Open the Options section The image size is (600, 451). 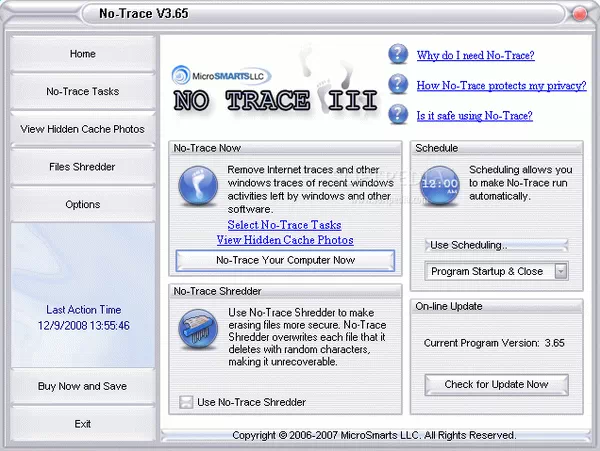83,204
